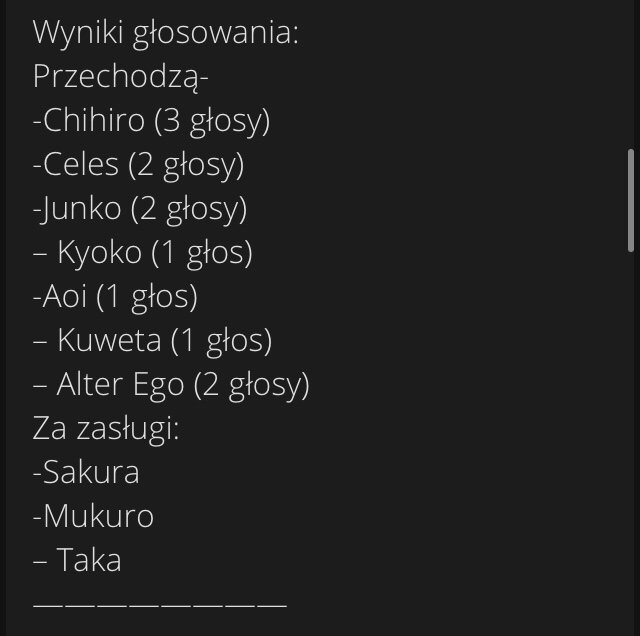Screen dimensions: 640x636
Task: Click the "(1 głos)" count beside Kyoko
Action: [202, 253]
